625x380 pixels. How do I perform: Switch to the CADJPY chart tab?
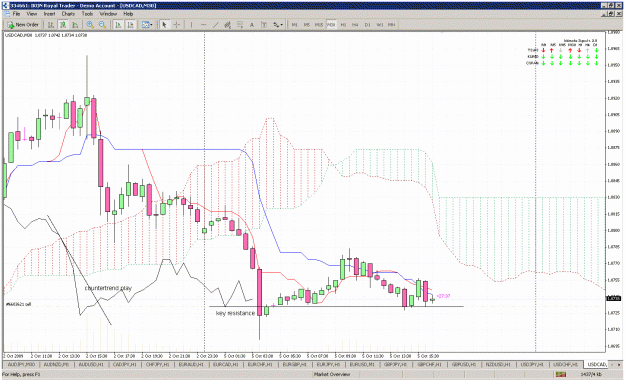tap(125, 364)
